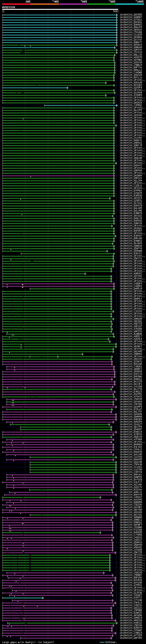Open UniRef100_Q6CA45 hit
Screen dimensions: 146x644
(131, 352)
